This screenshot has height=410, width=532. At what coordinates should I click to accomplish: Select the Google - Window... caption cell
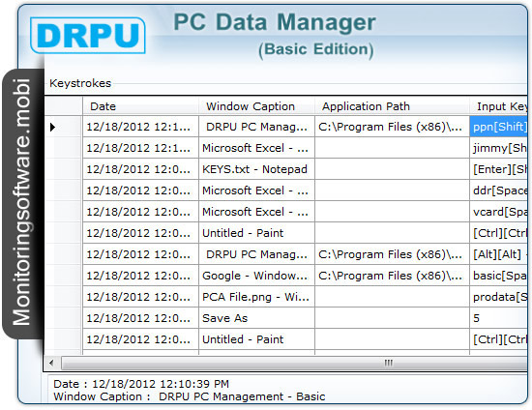point(257,276)
